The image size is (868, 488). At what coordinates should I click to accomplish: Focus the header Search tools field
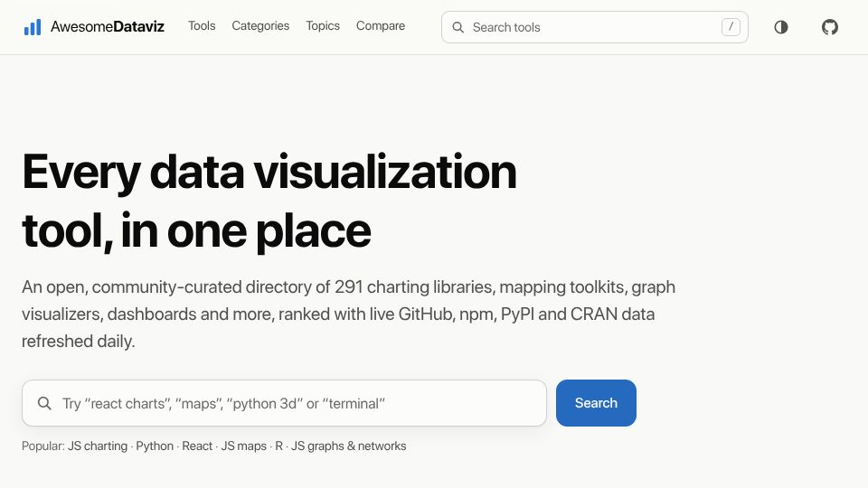[x=595, y=27]
